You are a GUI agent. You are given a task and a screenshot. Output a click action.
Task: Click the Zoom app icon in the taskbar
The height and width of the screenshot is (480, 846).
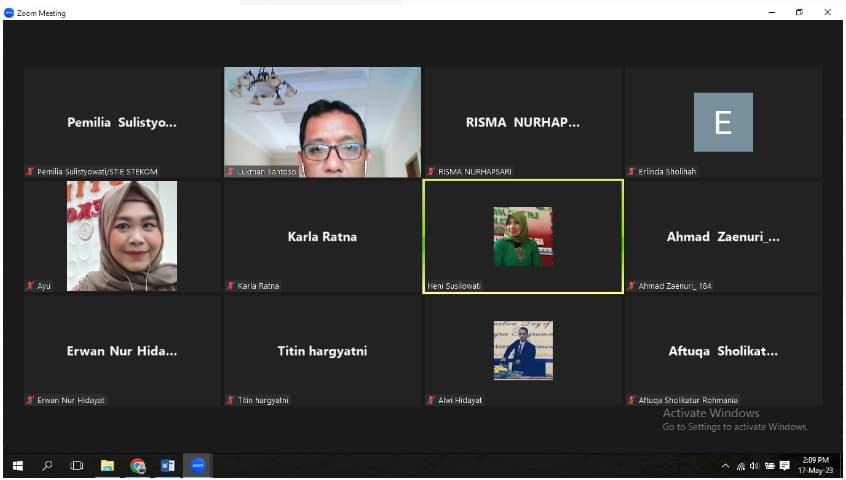click(x=198, y=465)
